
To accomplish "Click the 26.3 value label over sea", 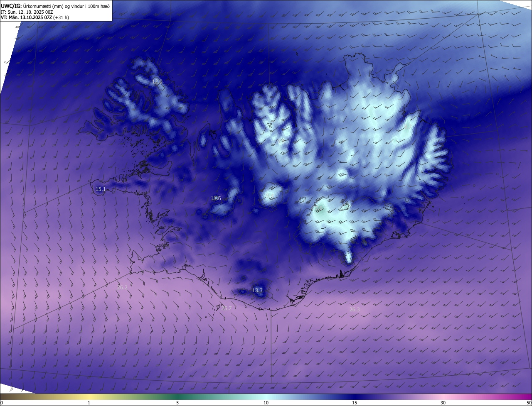I will click(355, 310).
